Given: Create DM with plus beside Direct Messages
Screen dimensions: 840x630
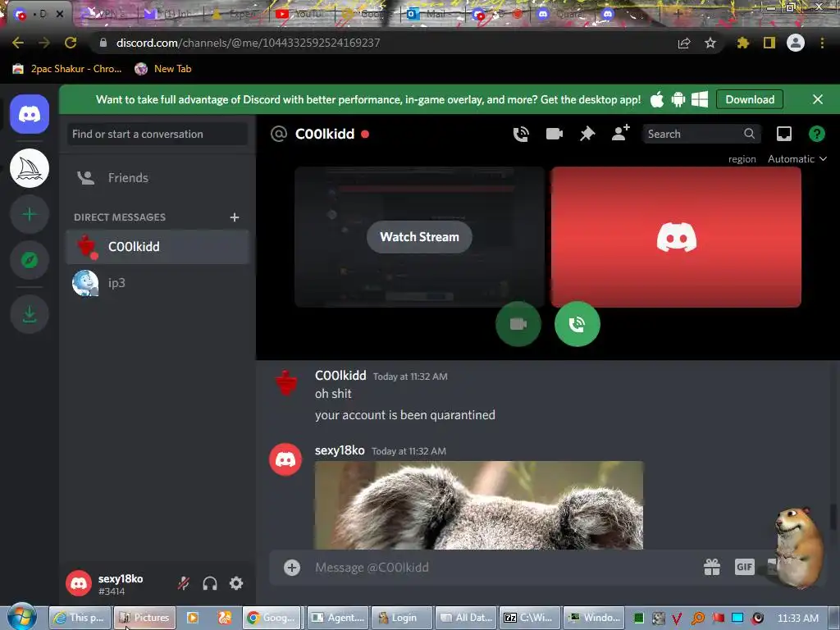Looking at the screenshot, I should point(234,217).
